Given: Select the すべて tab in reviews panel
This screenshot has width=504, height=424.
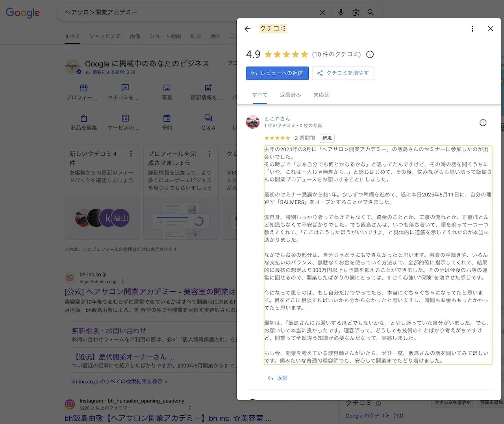Looking at the screenshot, I should (x=260, y=95).
